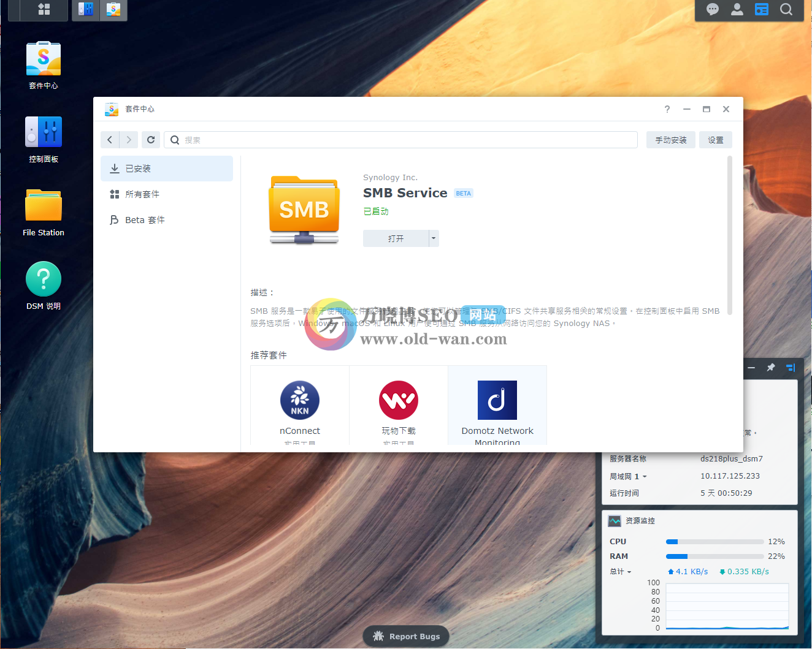The width and height of the screenshot is (812, 649).
Task: Click SMB Service title text
Action: [405, 193]
